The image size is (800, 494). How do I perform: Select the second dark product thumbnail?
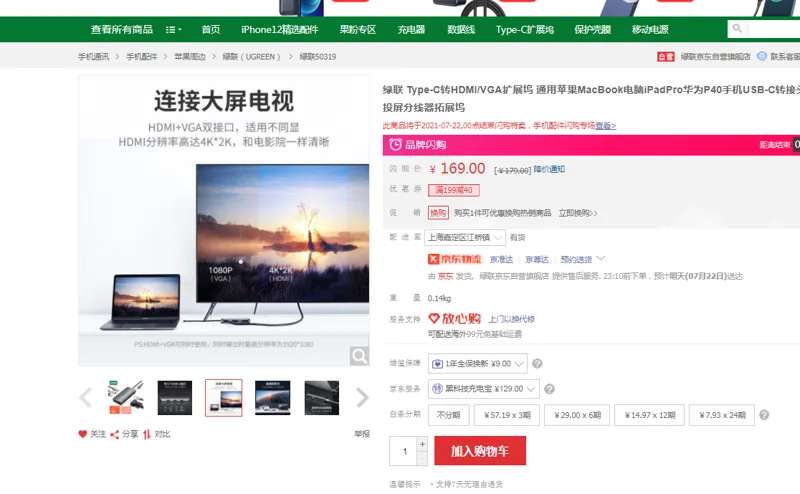pyautogui.click(x=175, y=398)
